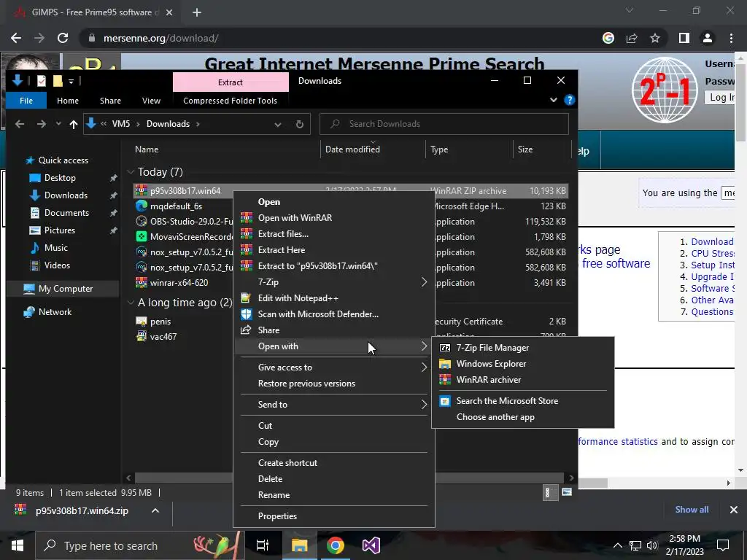Open a new Chrome tab
The width and height of the screenshot is (747, 560).
197,13
